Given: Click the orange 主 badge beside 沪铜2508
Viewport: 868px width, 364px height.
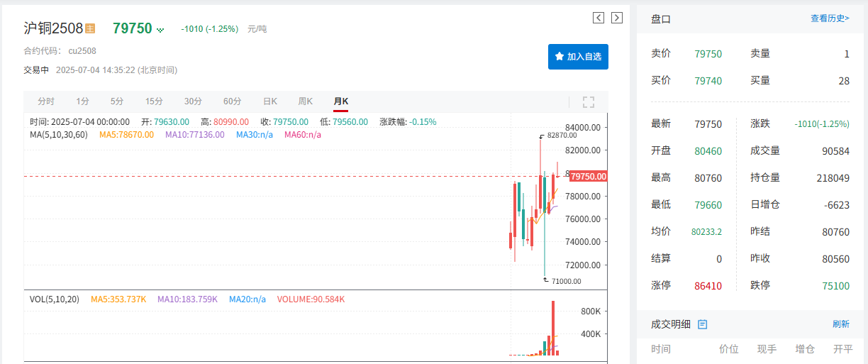Looking at the screenshot, I should (x=90, y=28).
